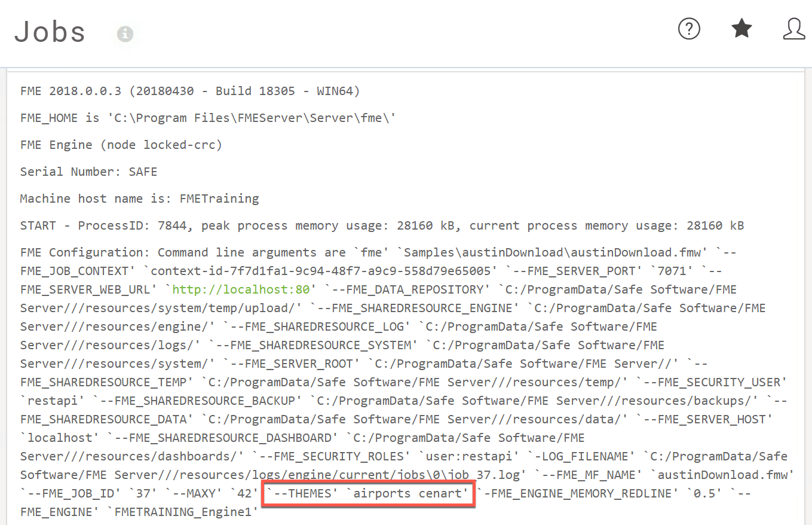Click the Machine host name FMETraining line
This screenshot has width=812, height=525.
[x=139, y=199]
